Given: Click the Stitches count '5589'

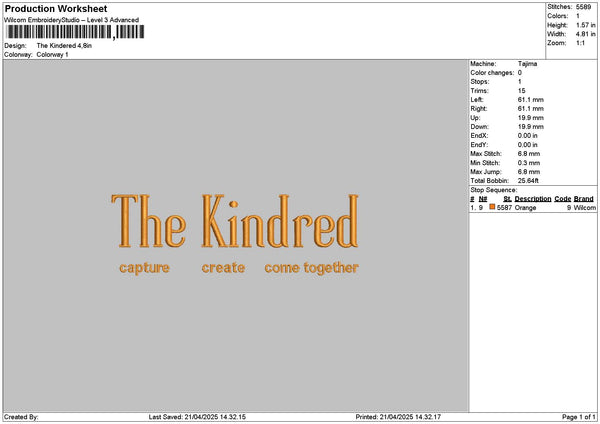Looking at the screenshot, I should (x=584, y=7).
